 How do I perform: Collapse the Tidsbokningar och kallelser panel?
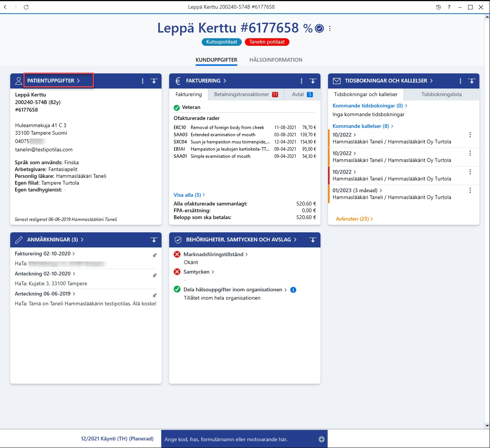472,81
